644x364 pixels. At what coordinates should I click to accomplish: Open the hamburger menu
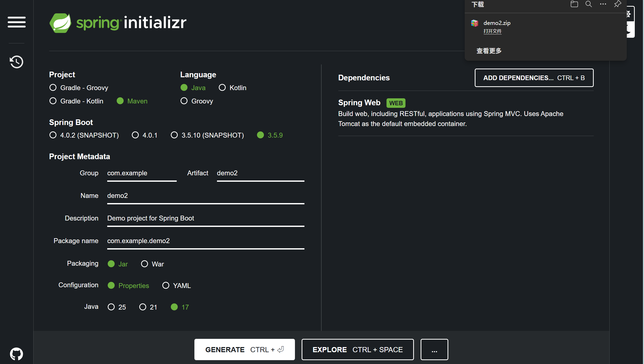click(x=17, y=22)
